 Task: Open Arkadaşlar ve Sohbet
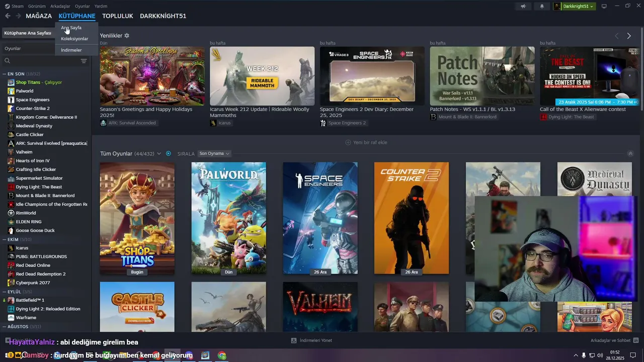[x=610, y=340]
